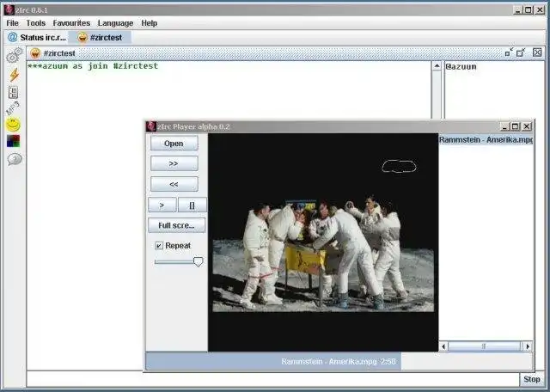This screenshot has height=392, width=550.
Task: Click the chat message input field
Action: [272, 379]
